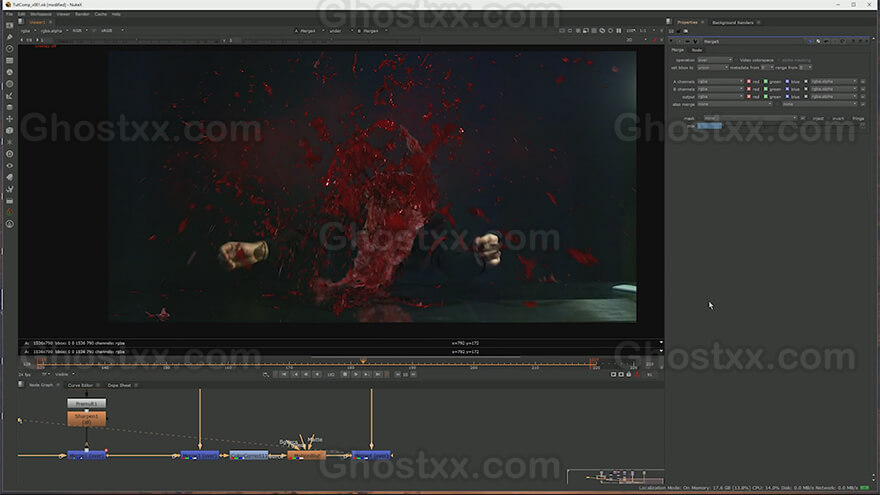880x495 pixels.
Task: Open the Filter nodes toolbar icon
Action: [x=10, y=84]
